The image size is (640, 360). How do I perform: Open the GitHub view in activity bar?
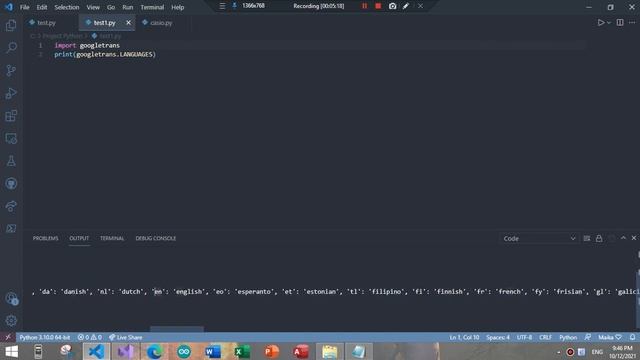(x=11, y=184)
